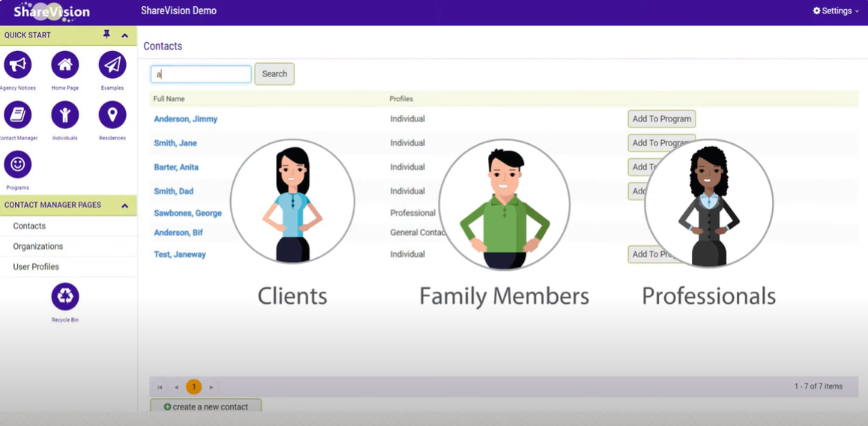Open contact Smith, Dad
The height and width of the screenshot is (426, 868).
pyautogui.click(x=173, y=191)
